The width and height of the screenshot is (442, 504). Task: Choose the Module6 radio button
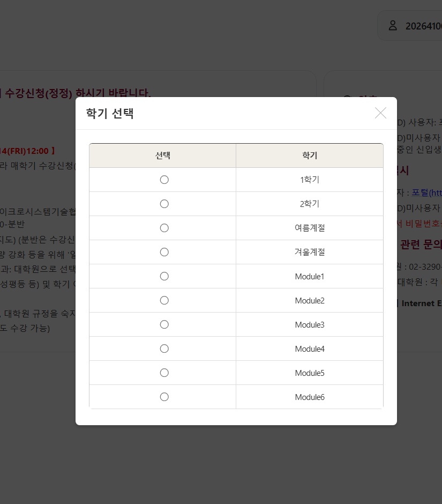(164, 397)
